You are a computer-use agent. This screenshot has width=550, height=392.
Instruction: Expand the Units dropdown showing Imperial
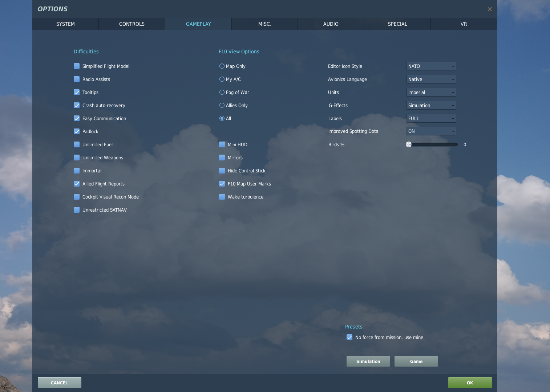(x=431, y=92)
